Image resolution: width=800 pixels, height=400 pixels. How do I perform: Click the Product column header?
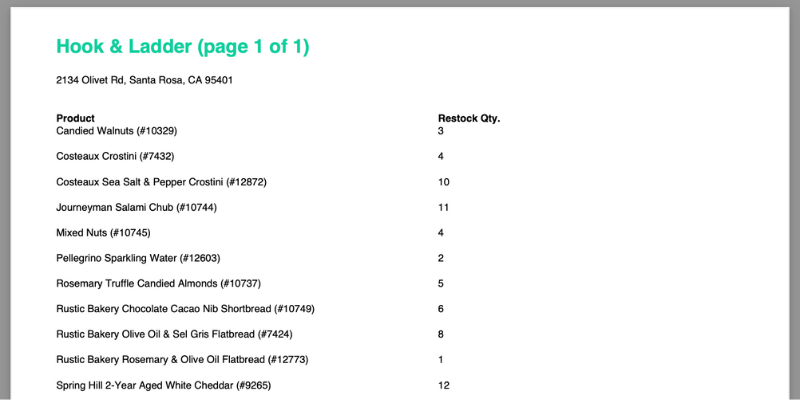pyautogui.click(x=76, y=118)
